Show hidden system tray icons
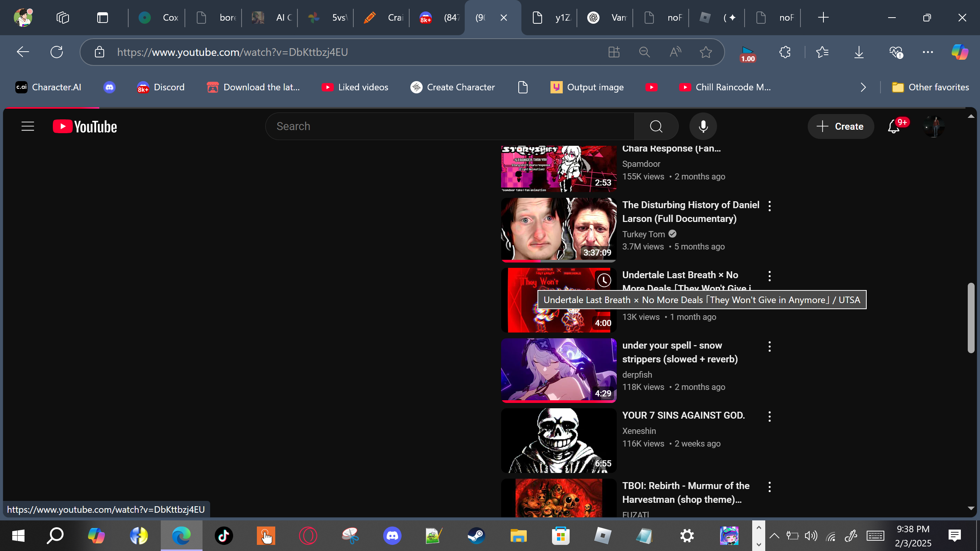Screen dimensions: 980x551 point(774,536)
